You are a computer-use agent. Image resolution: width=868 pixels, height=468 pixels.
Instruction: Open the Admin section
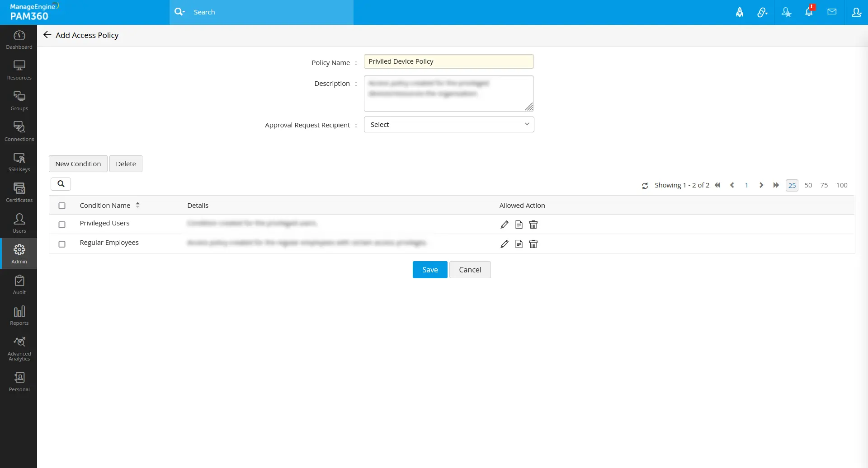[x=19, y=254]
